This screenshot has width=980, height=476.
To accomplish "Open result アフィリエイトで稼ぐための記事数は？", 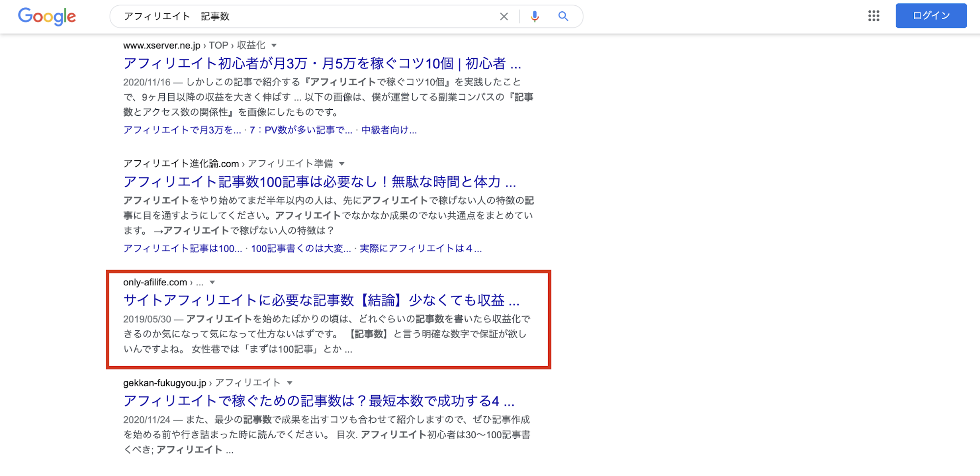I will coord(319,401).
